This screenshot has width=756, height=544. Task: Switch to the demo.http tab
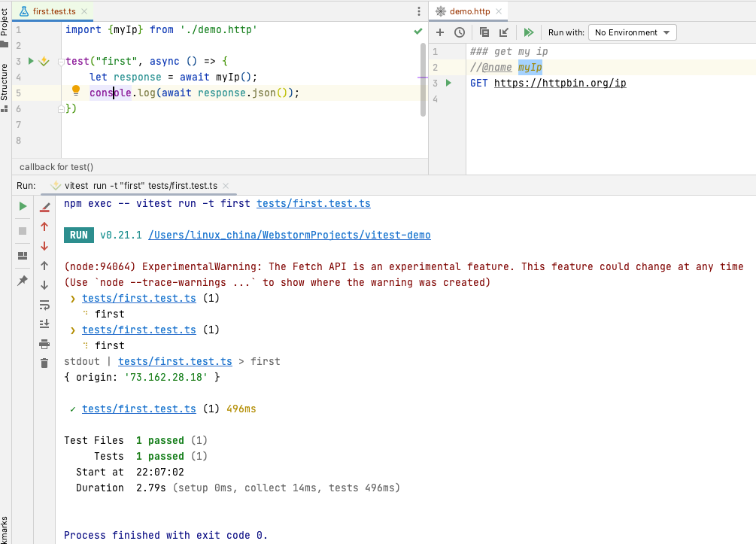click(x=470, y=11)
